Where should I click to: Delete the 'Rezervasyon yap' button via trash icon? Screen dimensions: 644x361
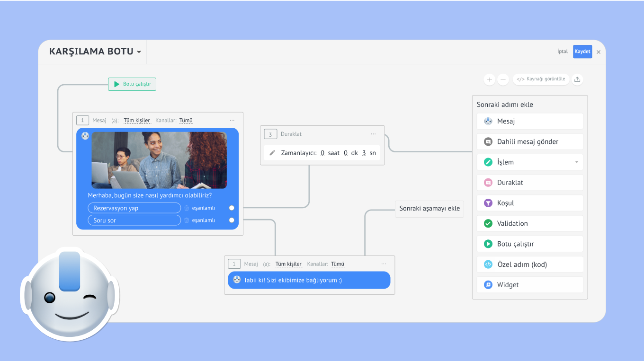pyautogui.click(x=187, y=208)
